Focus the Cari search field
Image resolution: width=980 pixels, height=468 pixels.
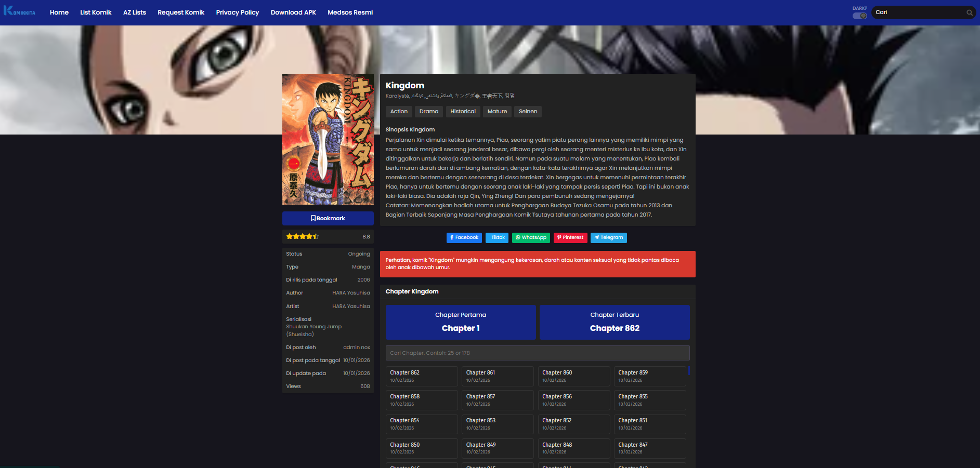pyautogui.click(x=918, y=12)
